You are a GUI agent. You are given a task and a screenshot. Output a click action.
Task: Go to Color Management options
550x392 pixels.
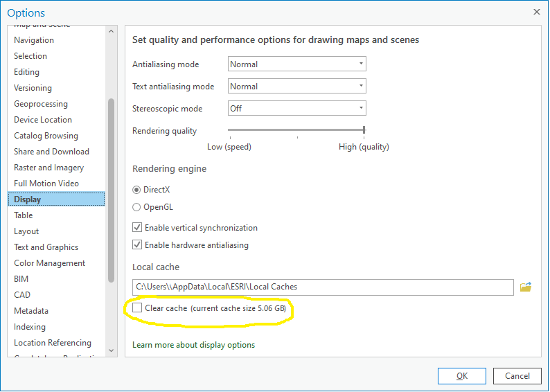(50, 263)
